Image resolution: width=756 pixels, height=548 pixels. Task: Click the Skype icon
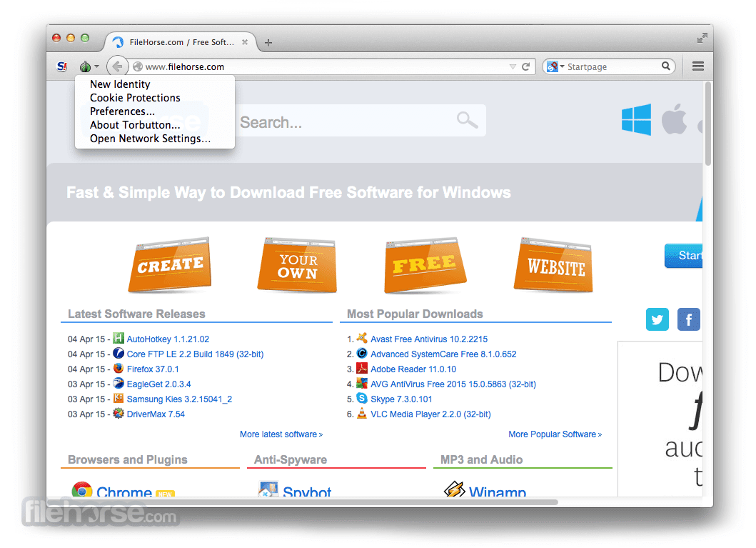click(362, 398)
